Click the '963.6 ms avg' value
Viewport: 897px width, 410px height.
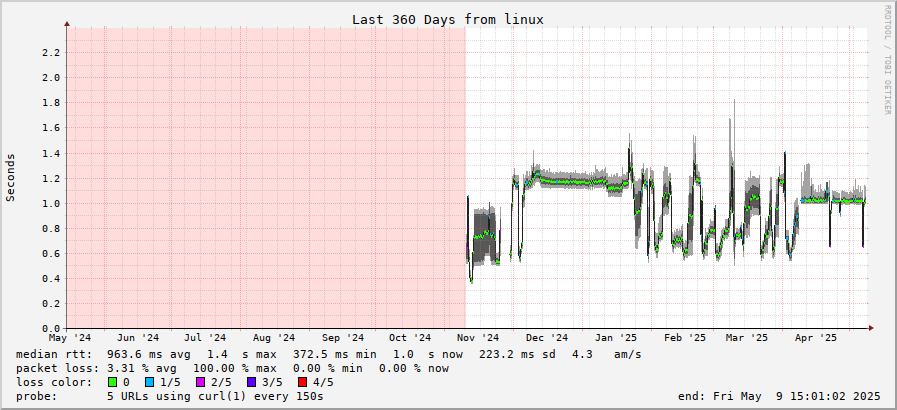(x=149, y=355)
